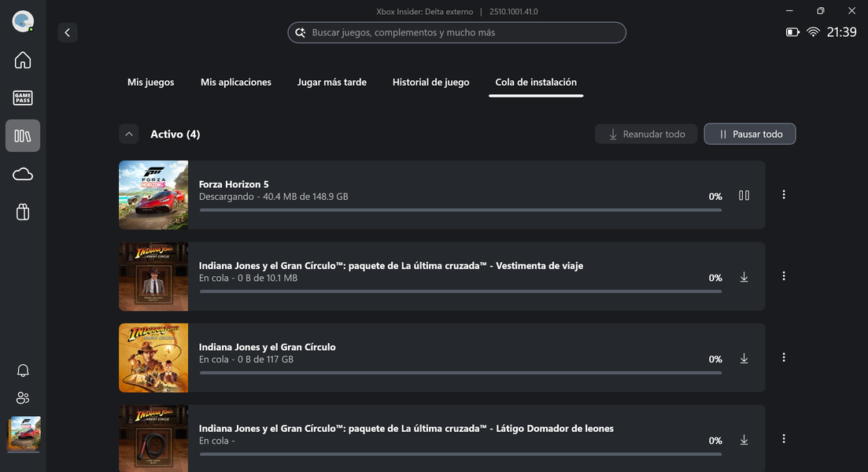Open Game Pass section in sidebar

coord(23,98)
